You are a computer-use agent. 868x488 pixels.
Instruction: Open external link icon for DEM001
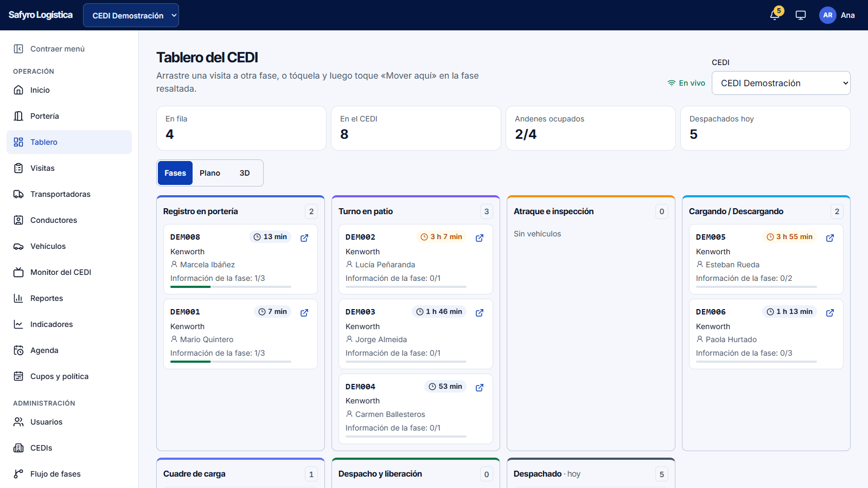[304, 313]
